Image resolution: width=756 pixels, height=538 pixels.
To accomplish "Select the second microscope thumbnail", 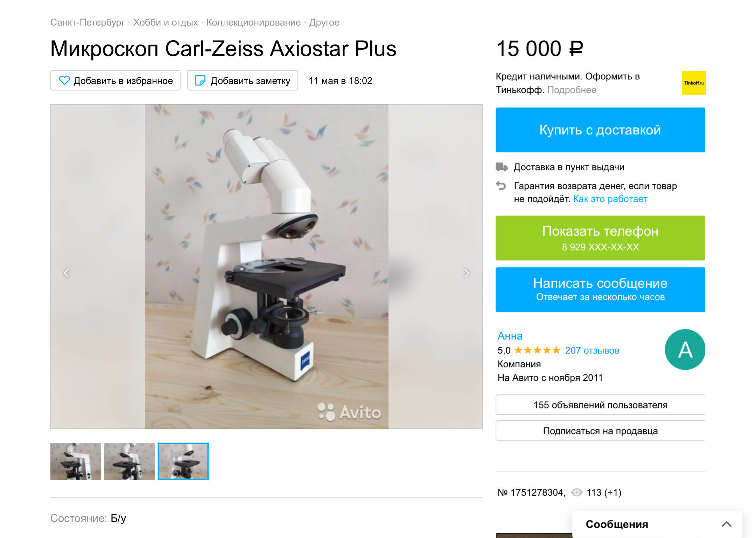I will (x=129, y=461).
